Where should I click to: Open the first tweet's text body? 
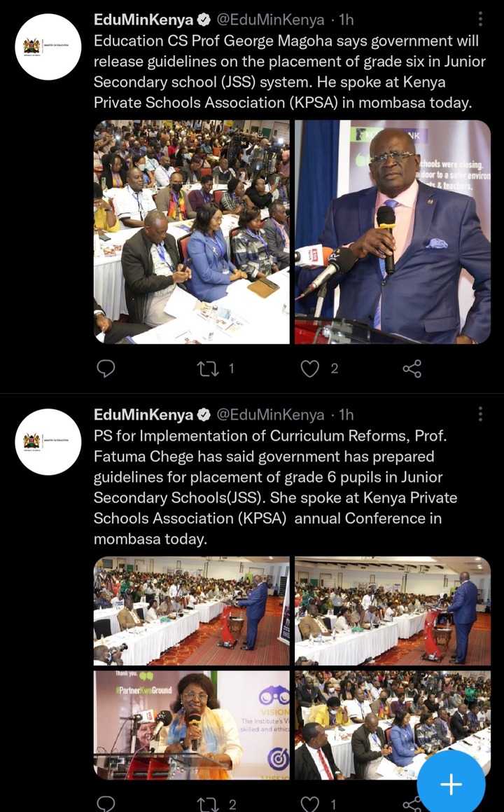pyautogui.click(x=290, y=71)
